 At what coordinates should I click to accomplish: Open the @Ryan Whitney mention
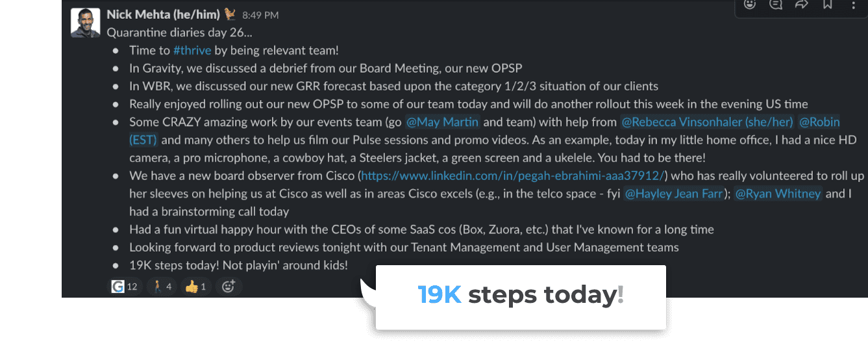pos(778,193)
